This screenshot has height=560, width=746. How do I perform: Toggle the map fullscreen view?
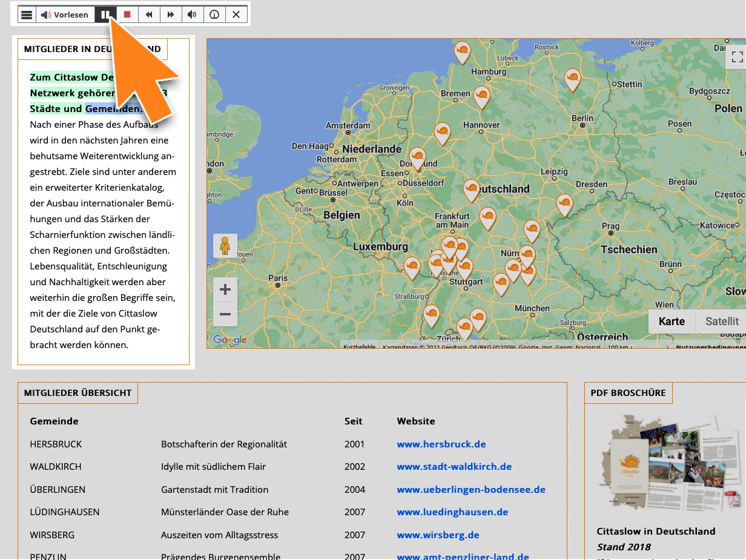point(736,57)
